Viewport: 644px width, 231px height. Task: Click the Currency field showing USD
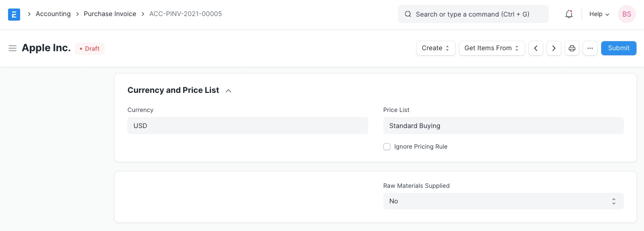coord(248,126)
